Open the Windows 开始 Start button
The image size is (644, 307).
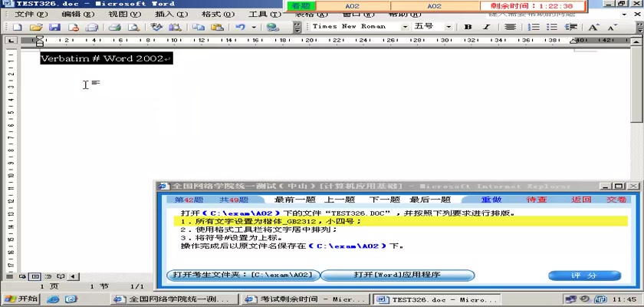click(21, 299)
